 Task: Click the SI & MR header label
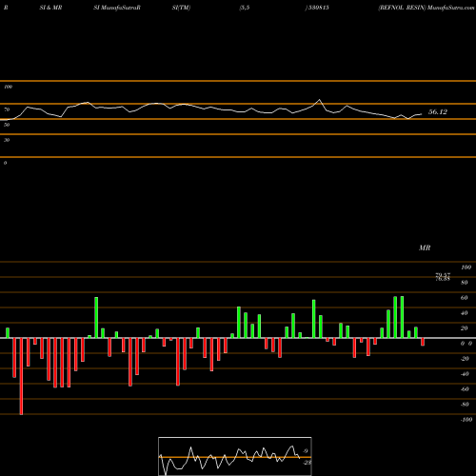50,8
